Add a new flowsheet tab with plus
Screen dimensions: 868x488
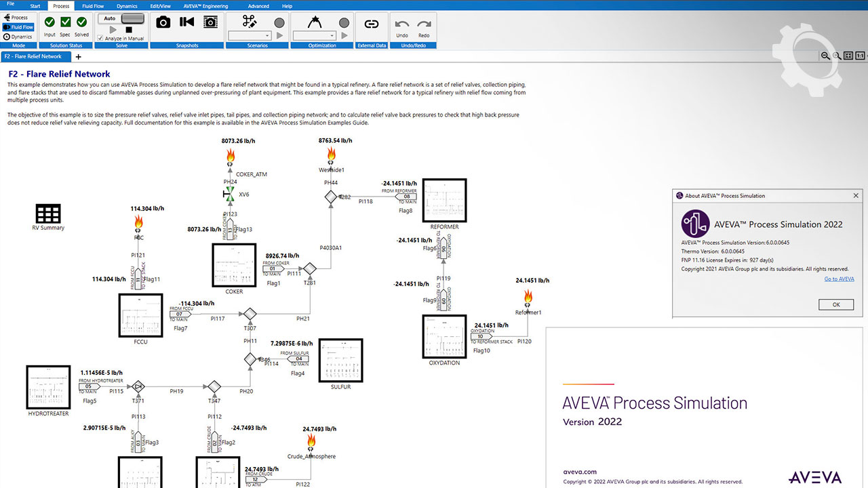click(x=78, y=57)
